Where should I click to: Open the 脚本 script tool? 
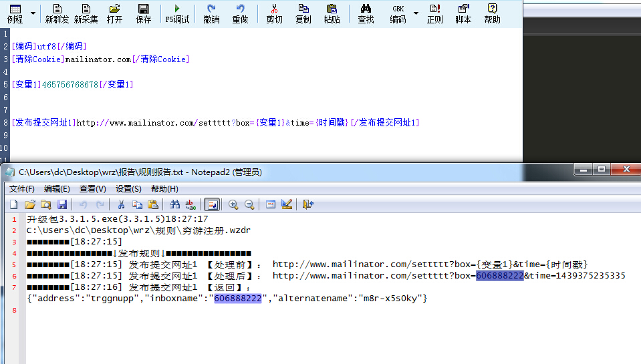click(x=463, y=13)
